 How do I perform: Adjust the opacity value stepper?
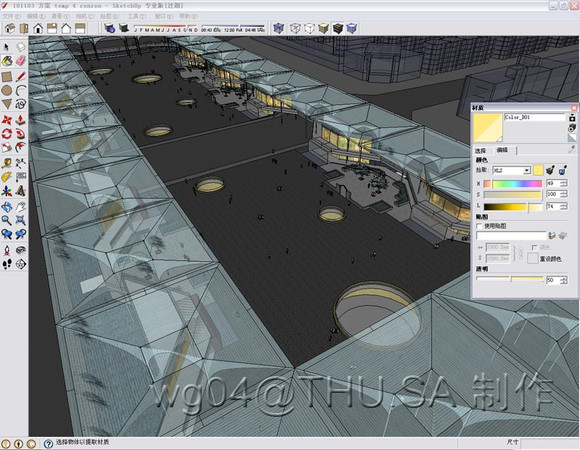564,280
